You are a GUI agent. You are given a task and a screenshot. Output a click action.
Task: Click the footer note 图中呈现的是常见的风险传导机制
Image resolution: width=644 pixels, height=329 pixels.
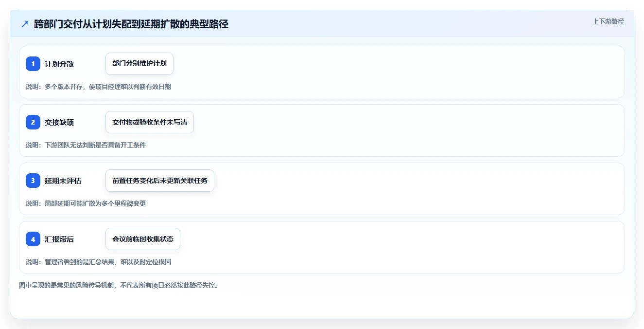67,286
